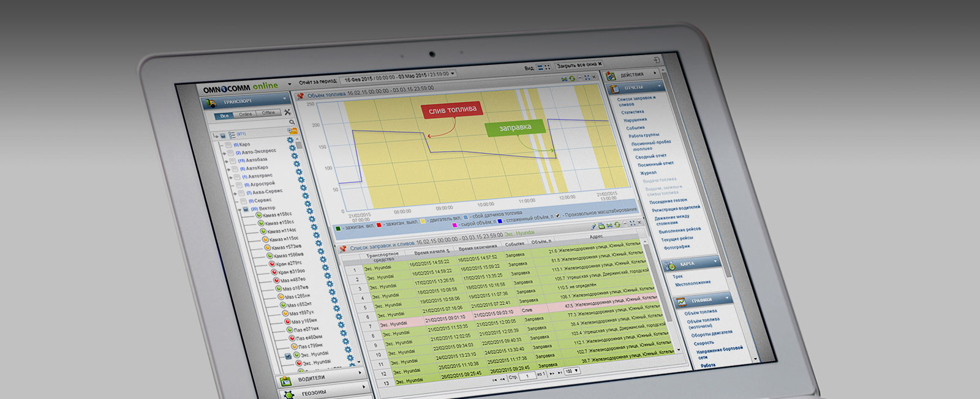Open settings gear for Автобаза group
980x399 pixels.
coord(295,156)
